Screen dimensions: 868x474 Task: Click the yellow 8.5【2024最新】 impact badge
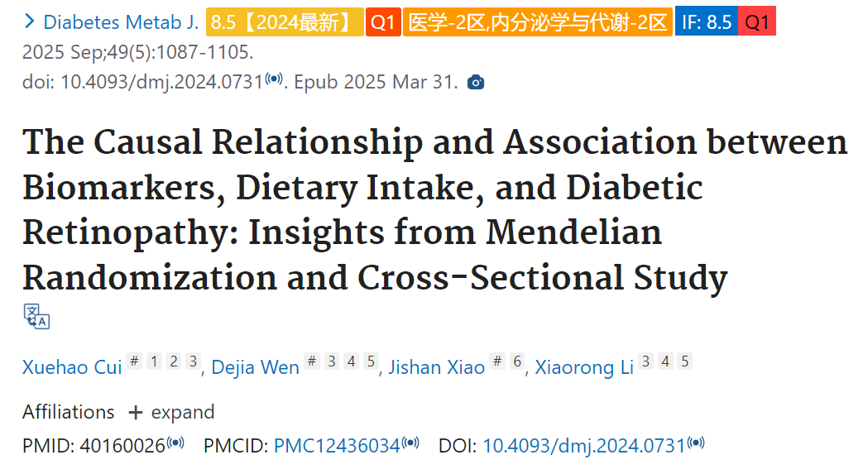point(285,22)
